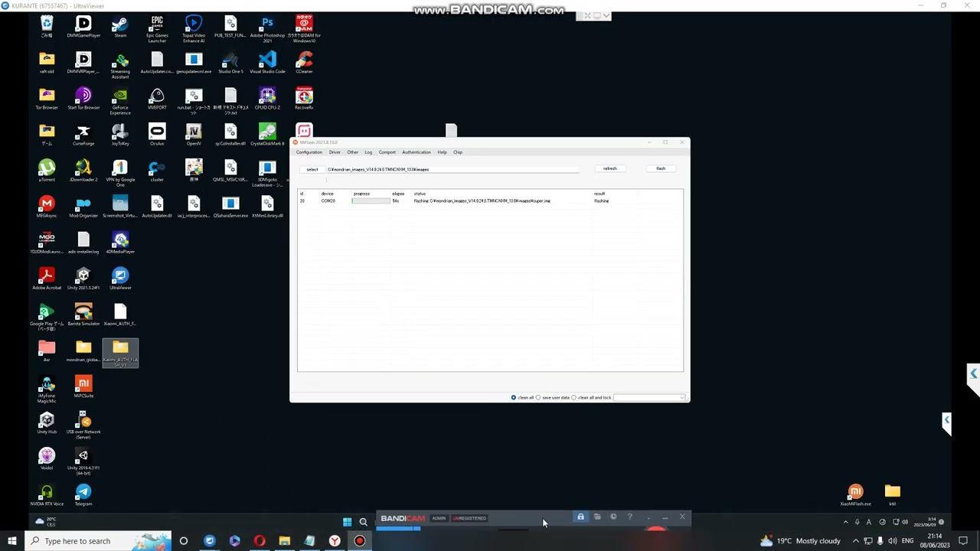Open the Log menu in MiFlash
This screenshot has width=980, height=551.
[368, 152]
